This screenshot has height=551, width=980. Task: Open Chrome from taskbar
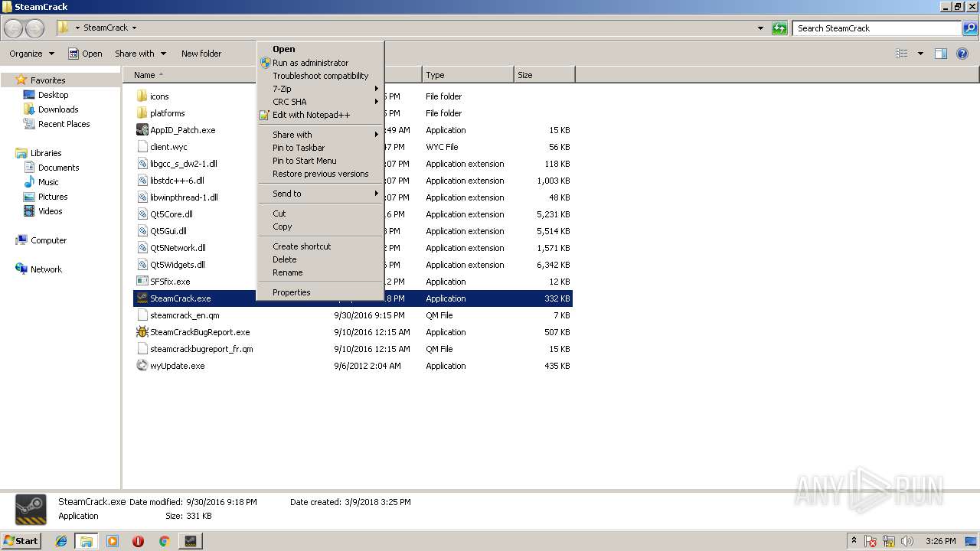point(164,541)
